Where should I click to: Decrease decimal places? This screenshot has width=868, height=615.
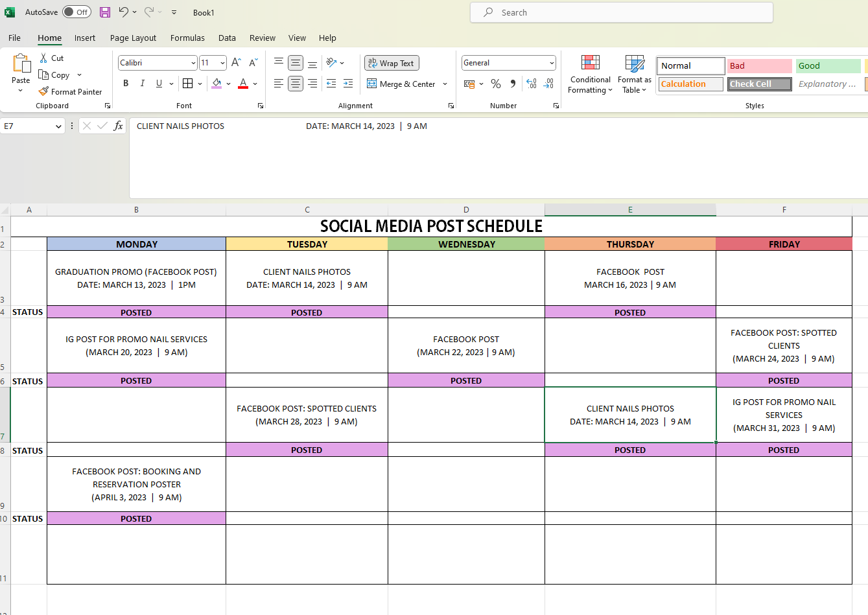pos(548,84)
